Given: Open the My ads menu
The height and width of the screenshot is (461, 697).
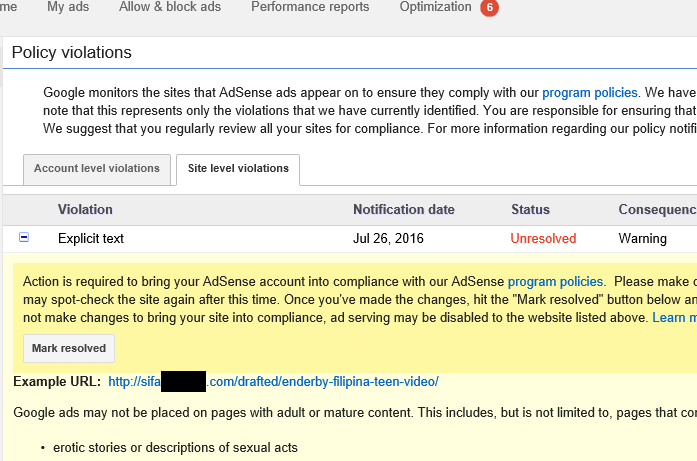Looking at the screenshot, I should click(x=68, y=7).
